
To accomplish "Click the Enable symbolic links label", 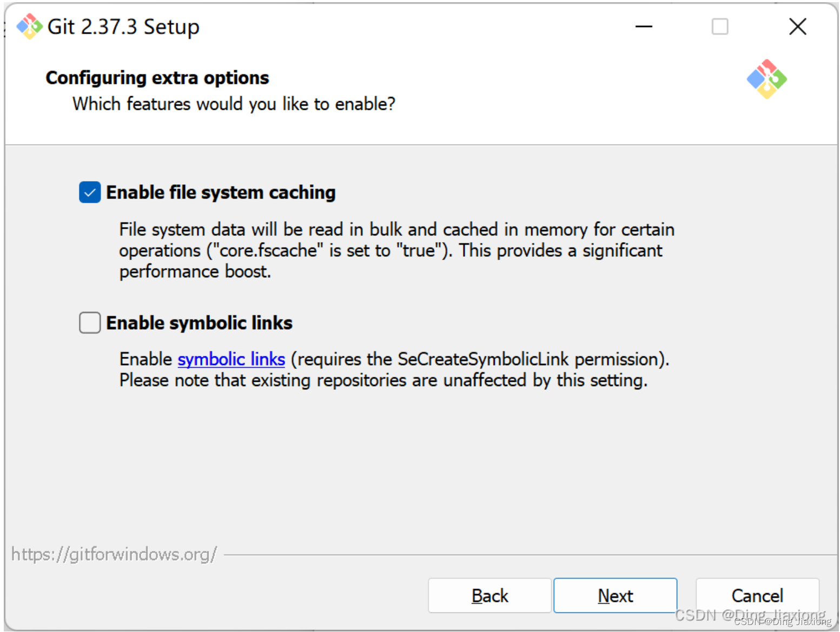I will pos(199,323).
